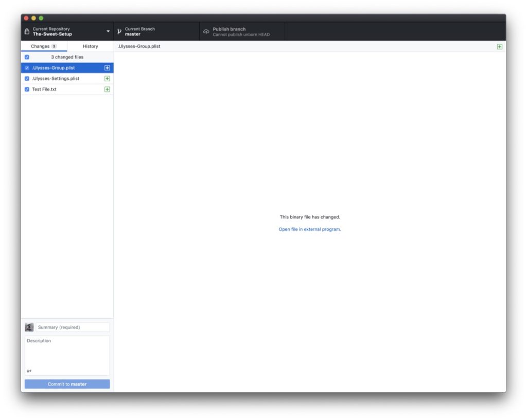Click the green plus icon beside .Ulysses-Settings.plist
Viewport: 527px width, 420px height.
[107, 78]
